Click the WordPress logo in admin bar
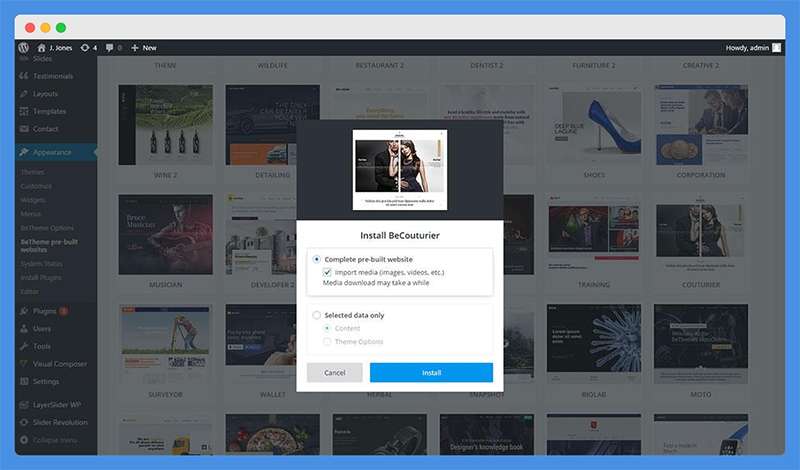This screenshot has width=800, height=470. [23, 47]
